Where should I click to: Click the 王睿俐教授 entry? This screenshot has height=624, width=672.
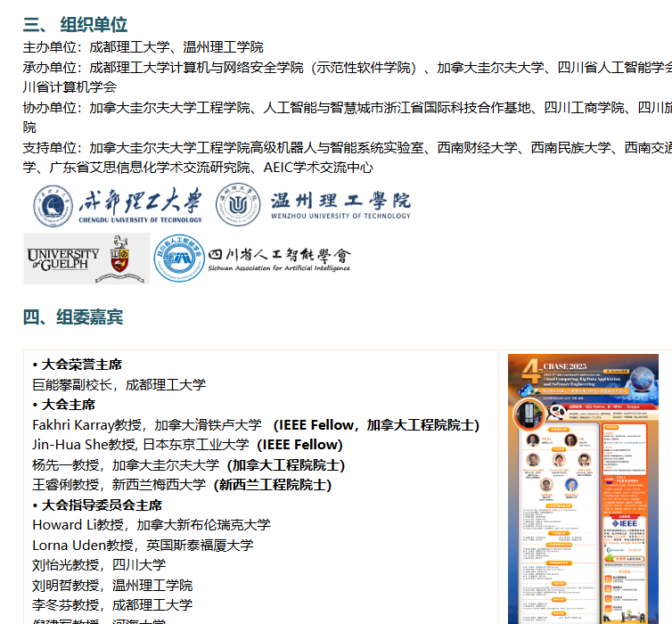182,485
